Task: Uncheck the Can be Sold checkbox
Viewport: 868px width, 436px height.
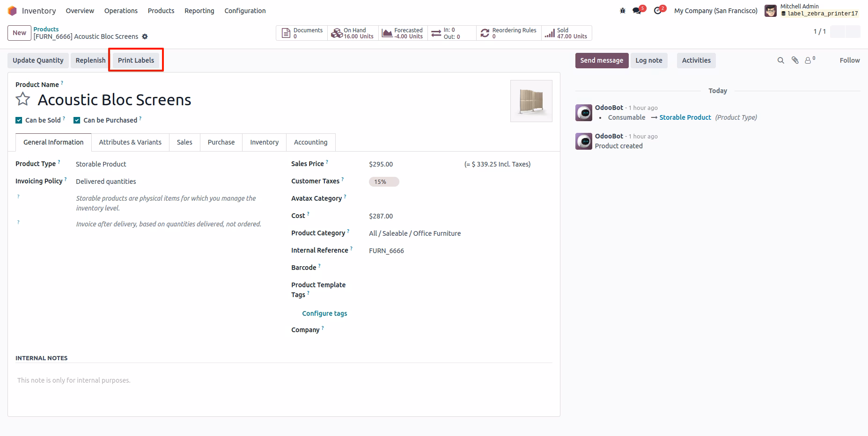Action: (19, 120)
